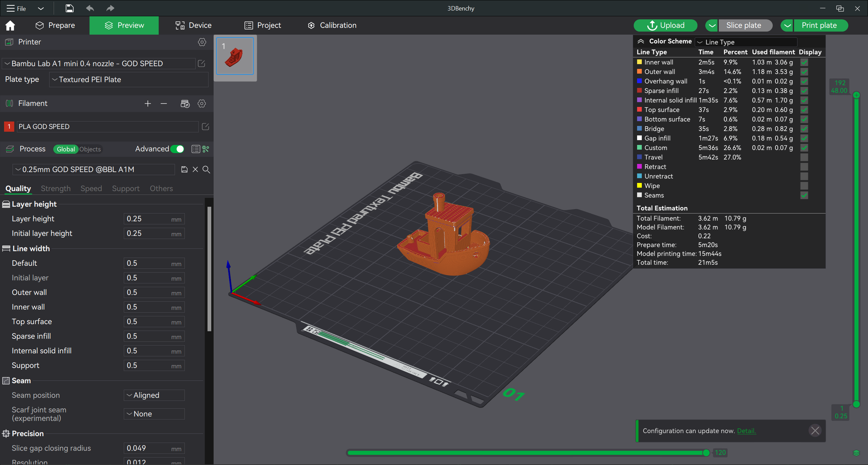
Task: Switch to the Project tab
Action: coord(263,25)
